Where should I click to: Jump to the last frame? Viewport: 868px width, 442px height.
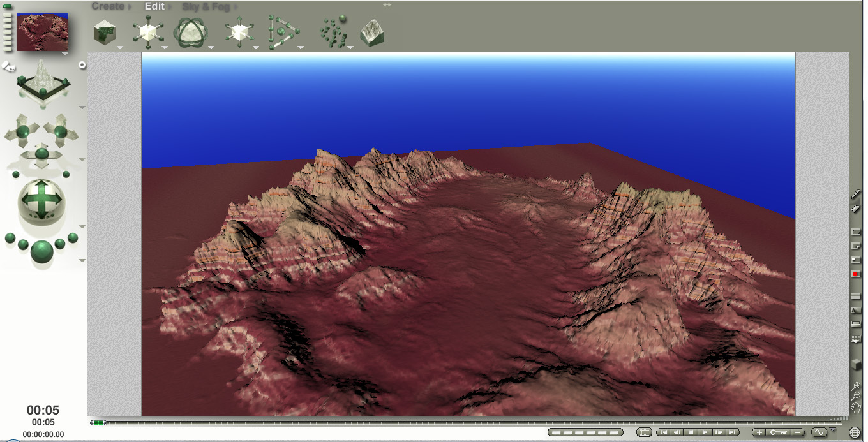click(x=733, y=432)
